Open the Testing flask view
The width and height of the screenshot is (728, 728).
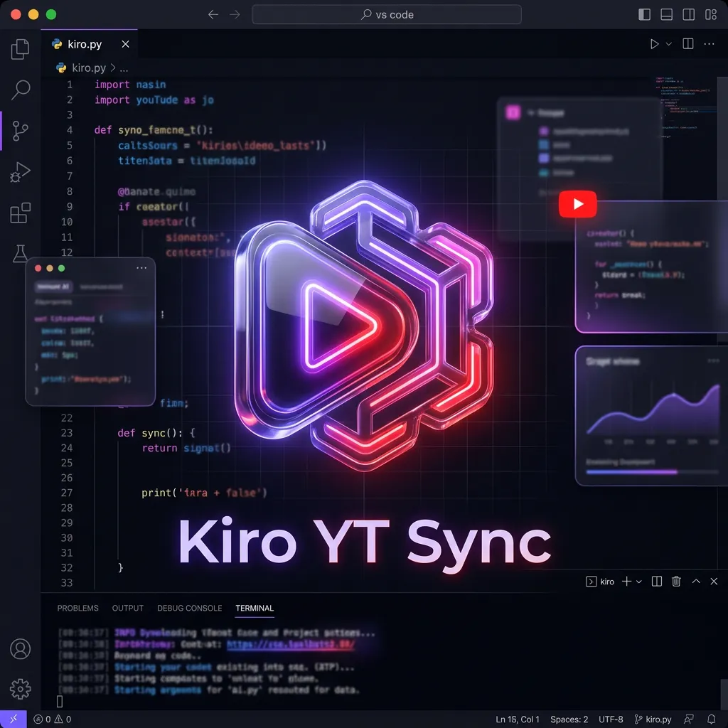click(x=20, y=253)
